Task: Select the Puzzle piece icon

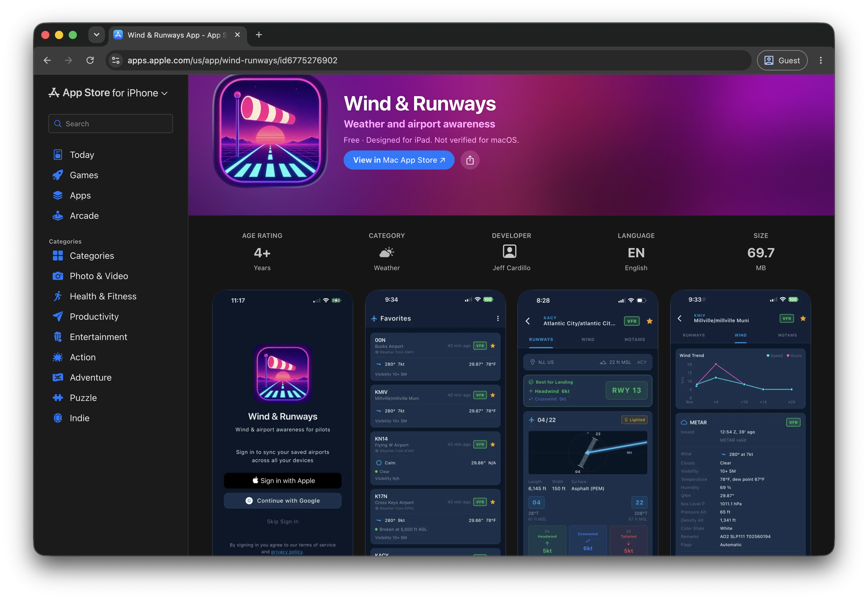Action: (58, 397)
